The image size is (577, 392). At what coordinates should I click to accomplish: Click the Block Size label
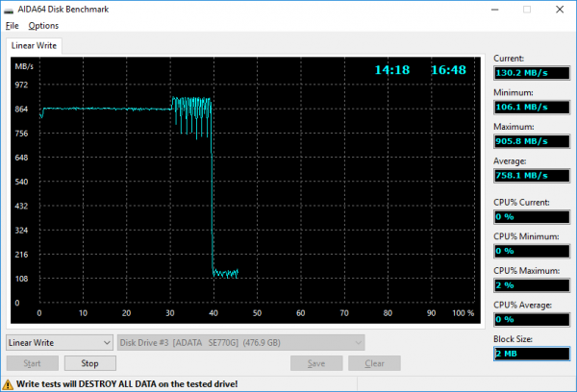[513, 339]
